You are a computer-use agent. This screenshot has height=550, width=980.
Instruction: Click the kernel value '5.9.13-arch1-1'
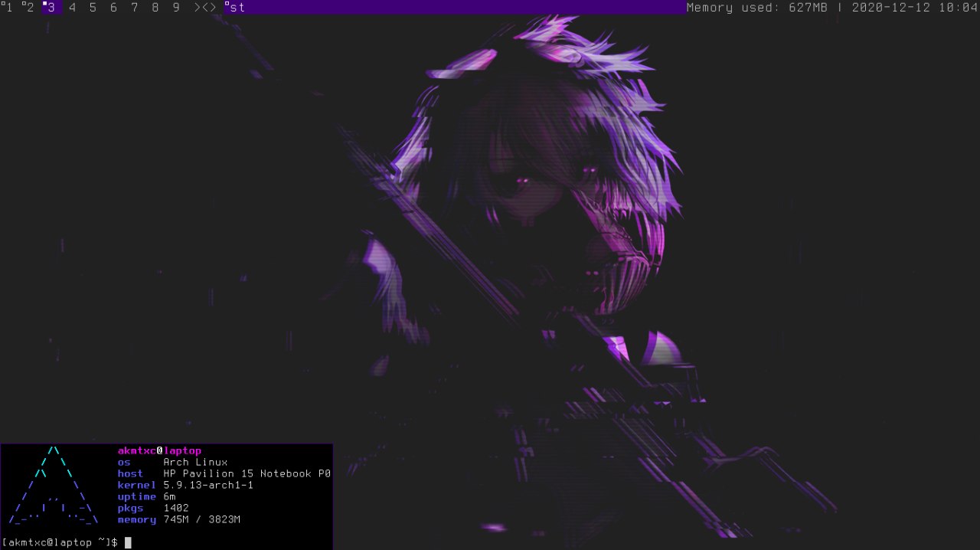208,486
